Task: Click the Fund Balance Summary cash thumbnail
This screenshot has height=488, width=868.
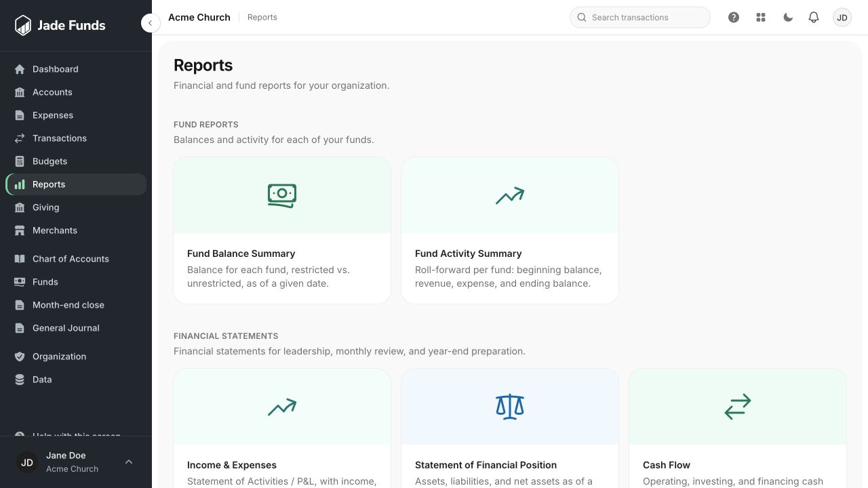Action: [x=282, y=195]
